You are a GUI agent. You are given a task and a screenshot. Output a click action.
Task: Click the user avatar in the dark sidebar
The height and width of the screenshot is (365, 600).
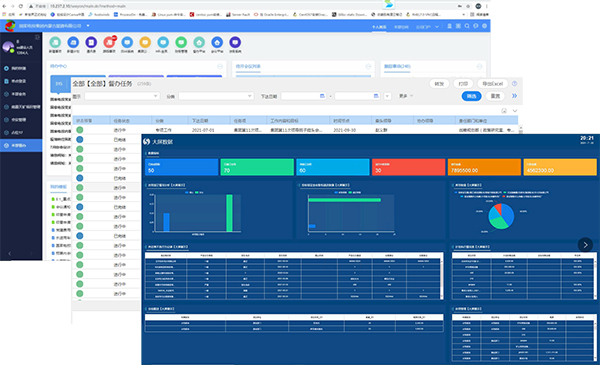[x=8, y=47]
